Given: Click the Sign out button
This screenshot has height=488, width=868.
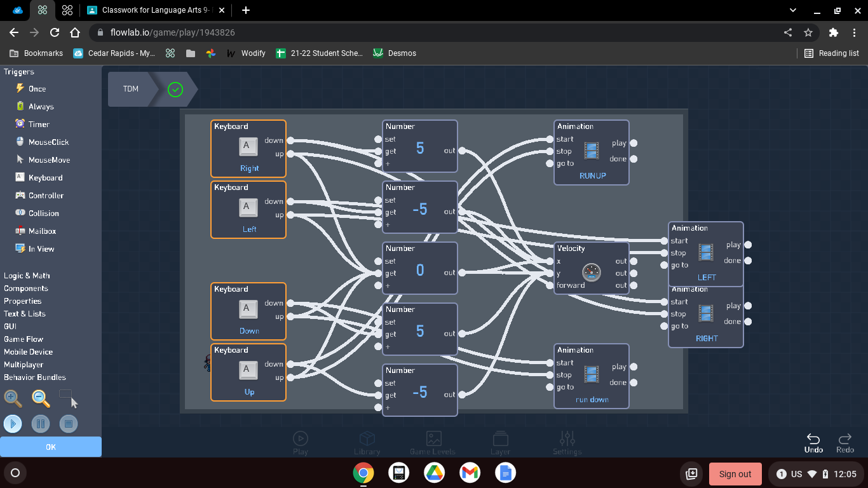Looking at the screenshot, I should 735,474.
